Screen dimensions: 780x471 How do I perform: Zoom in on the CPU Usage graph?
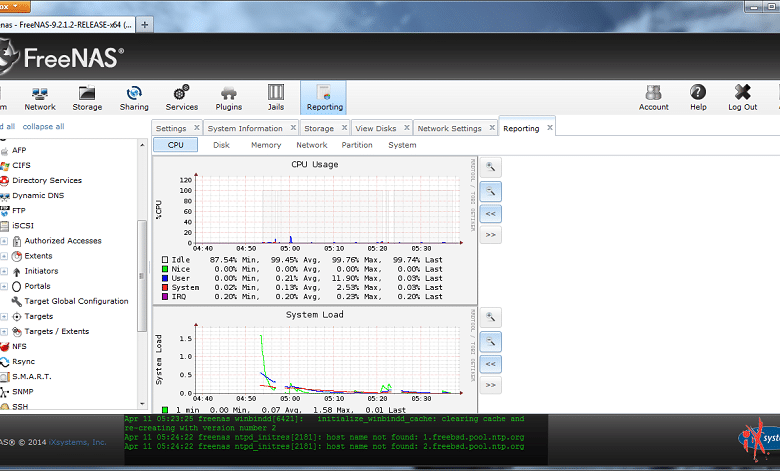pyautogui.click(x=490, y=168)
